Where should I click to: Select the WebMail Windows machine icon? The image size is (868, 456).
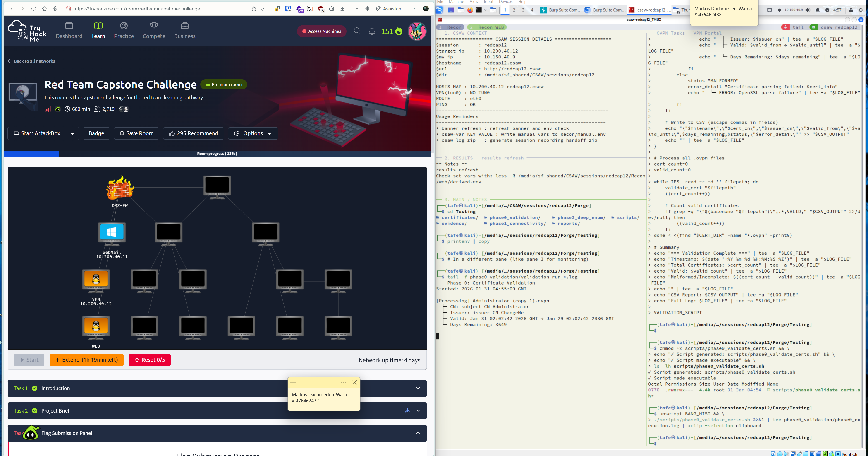click(x=112, y=232)
